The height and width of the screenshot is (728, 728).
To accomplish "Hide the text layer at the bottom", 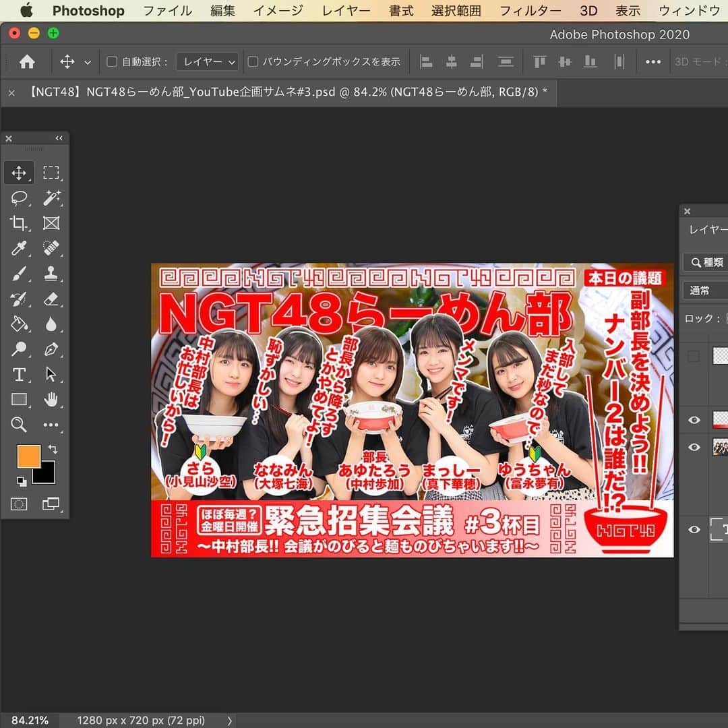I will 694,530.
